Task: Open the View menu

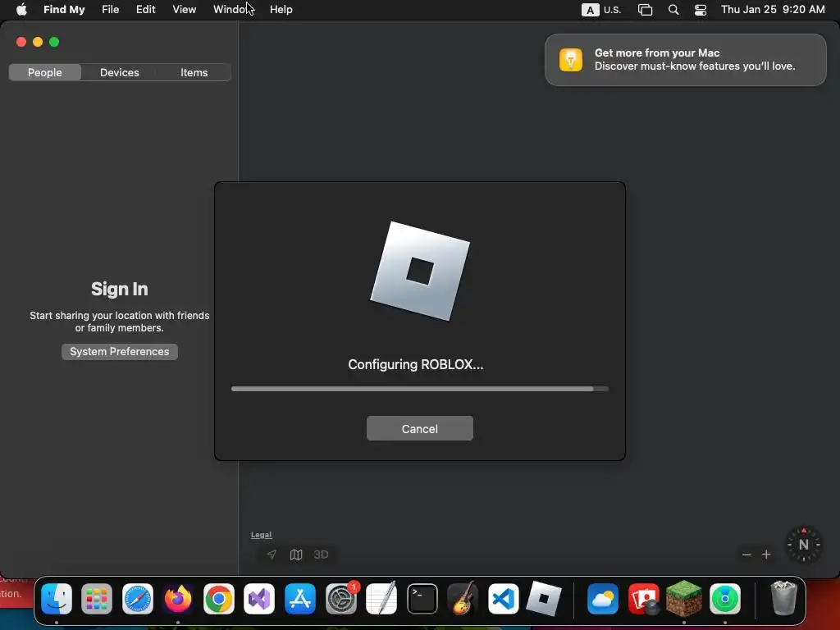Action: coord(185,10)
